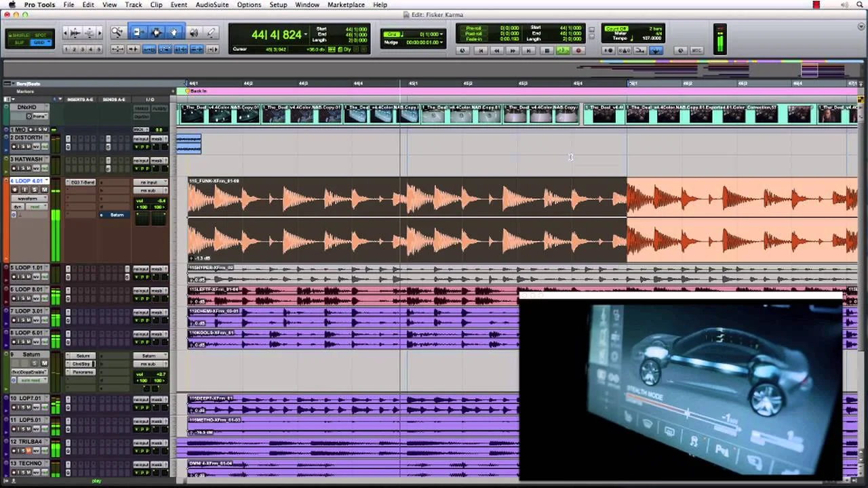This screenshot has width=868, height=488.
Task: Select the Trim tool
Action: (x=138, y=32)
